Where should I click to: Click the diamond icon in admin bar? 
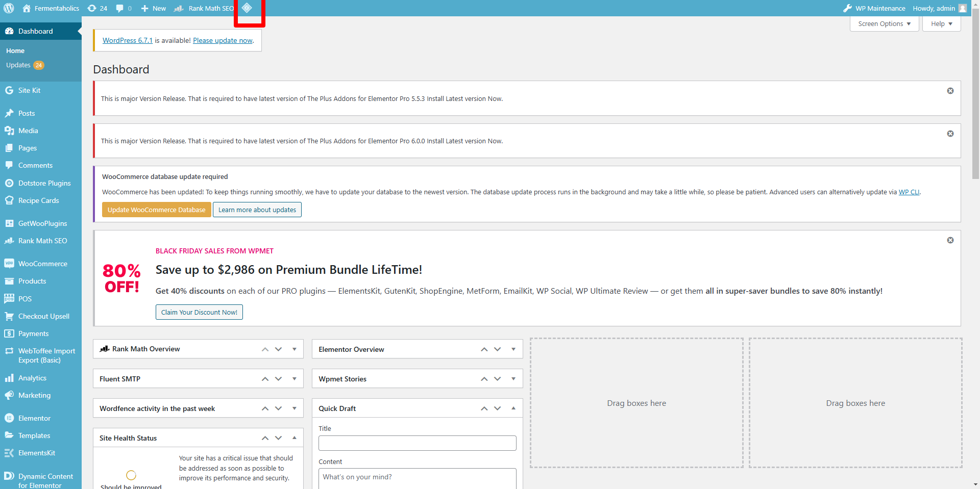point(247,8)
